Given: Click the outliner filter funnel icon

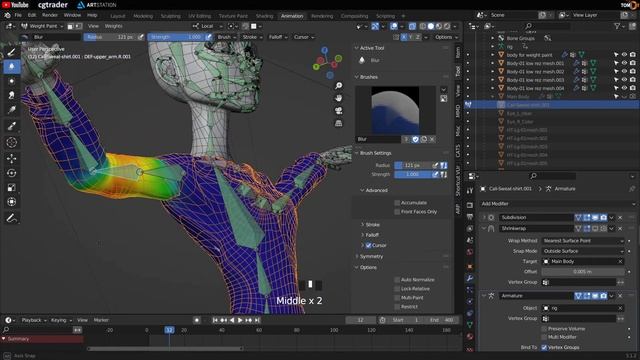Looking at the screenshot, I should click(x=617, y=26).
